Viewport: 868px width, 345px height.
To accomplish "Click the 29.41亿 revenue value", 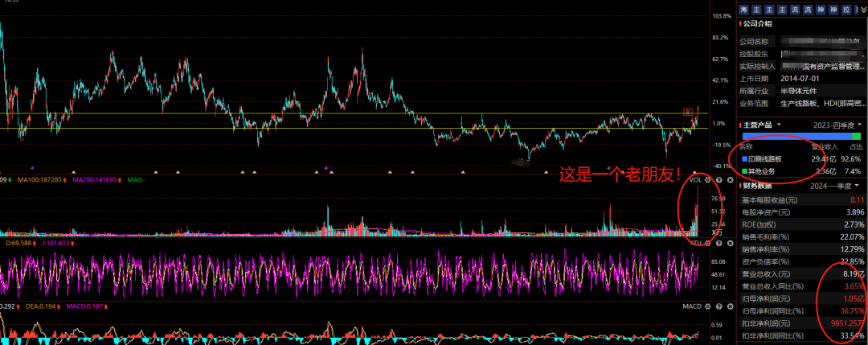I will pos(823,159).
